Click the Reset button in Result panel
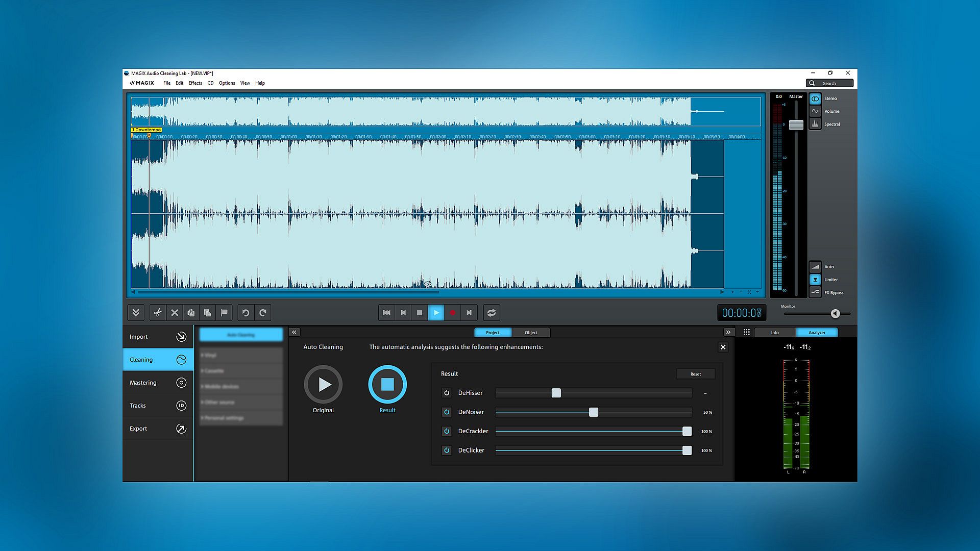Image resolution: width=980 pixels, height=551 pixels. [x=695, y=374]
